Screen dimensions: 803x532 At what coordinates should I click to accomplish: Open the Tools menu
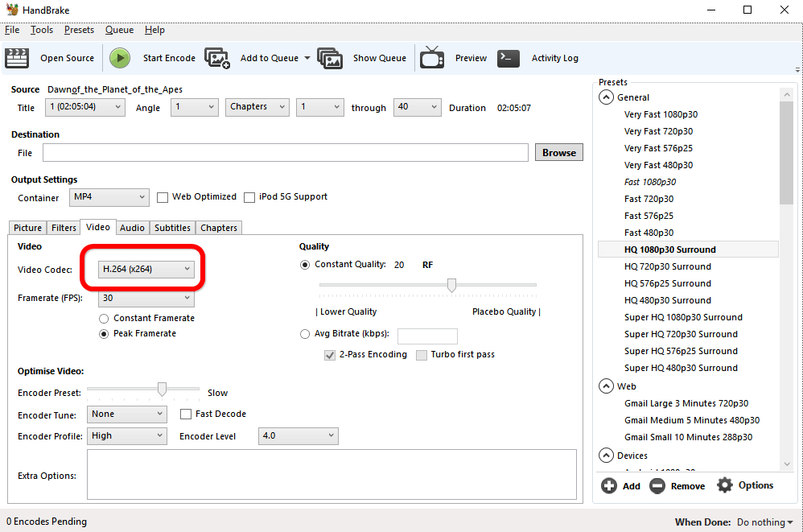[x=42, y=30]
